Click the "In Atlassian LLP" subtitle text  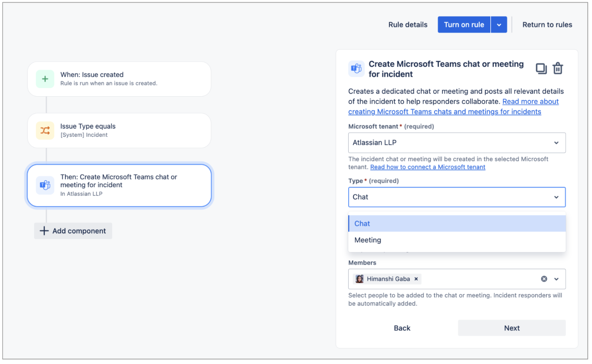(x=81, y=194)
